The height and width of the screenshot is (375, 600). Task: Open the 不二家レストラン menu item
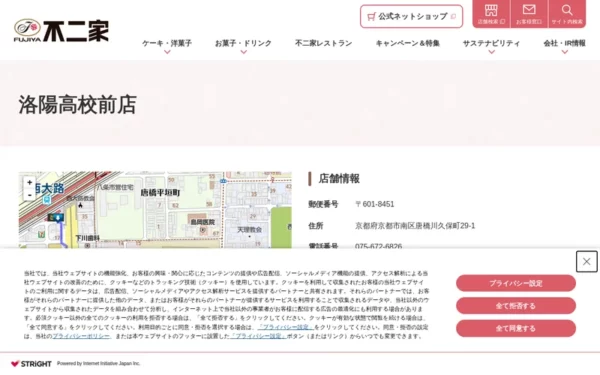click(x=324, y=43)
